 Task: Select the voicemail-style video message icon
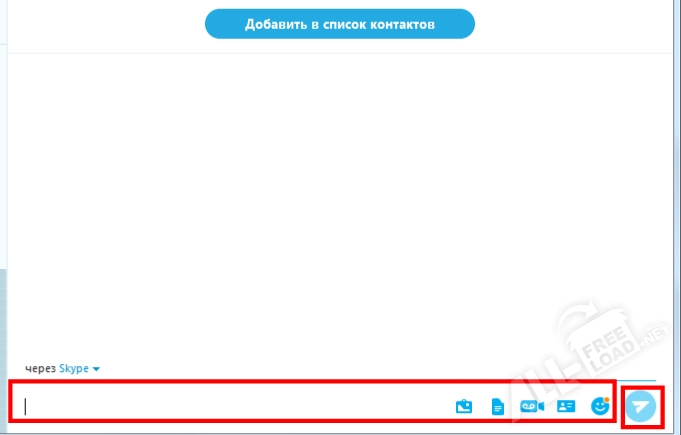[x=531, y=406]
